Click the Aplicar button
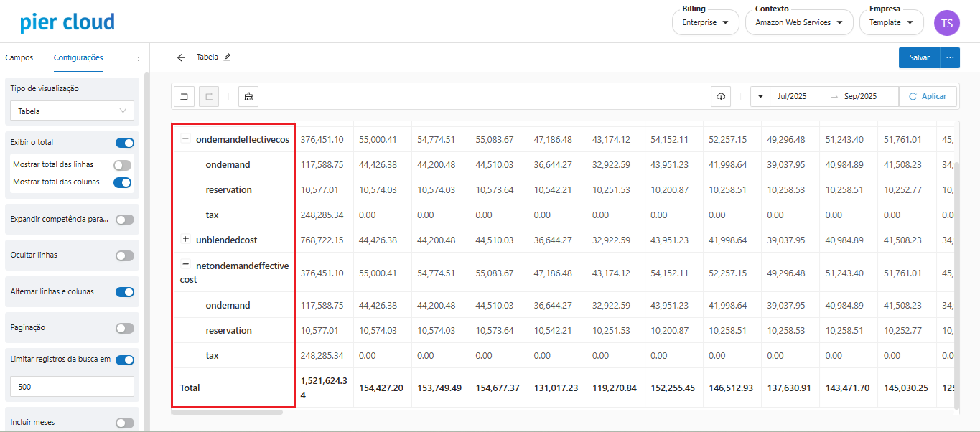This screenshot has width=980, height=432. (927, 97)
